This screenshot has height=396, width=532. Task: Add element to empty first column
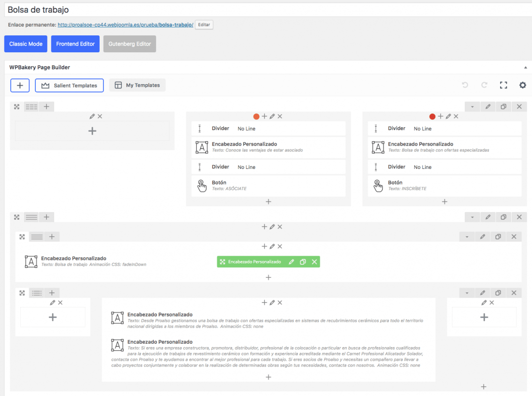click(92, 131)
